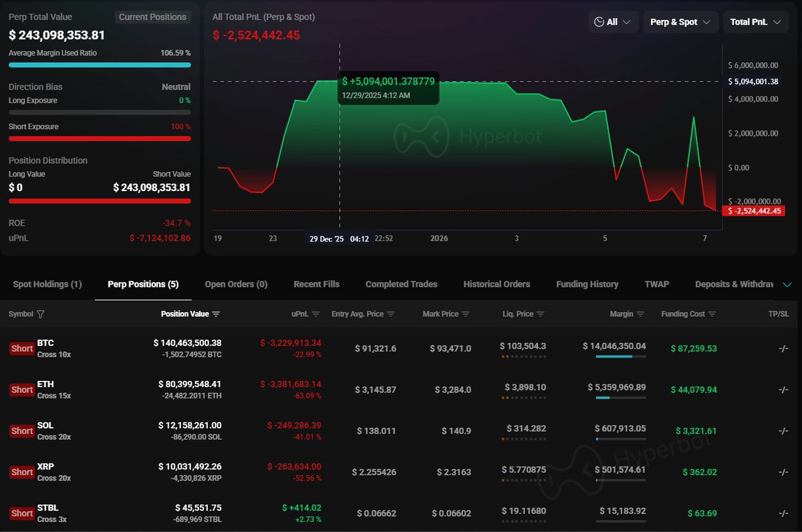Click the Position Distribution red bar
802x532 pixels.
pyautogui.click(x=100, y=201)
